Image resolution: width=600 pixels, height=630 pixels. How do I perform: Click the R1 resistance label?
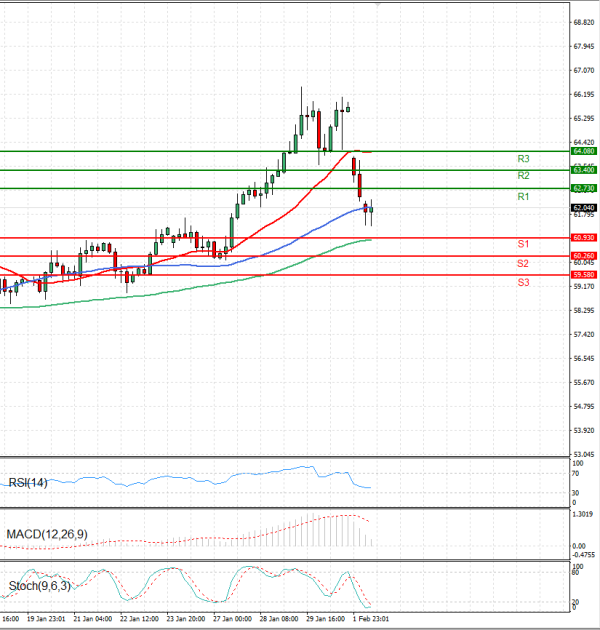(x=523, y=198)
